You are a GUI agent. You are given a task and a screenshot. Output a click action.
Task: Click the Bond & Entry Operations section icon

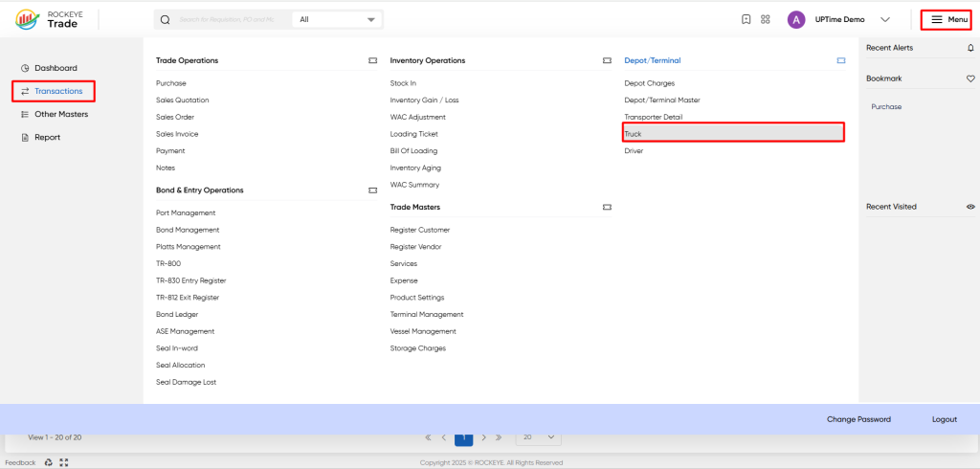coord(373,190)
